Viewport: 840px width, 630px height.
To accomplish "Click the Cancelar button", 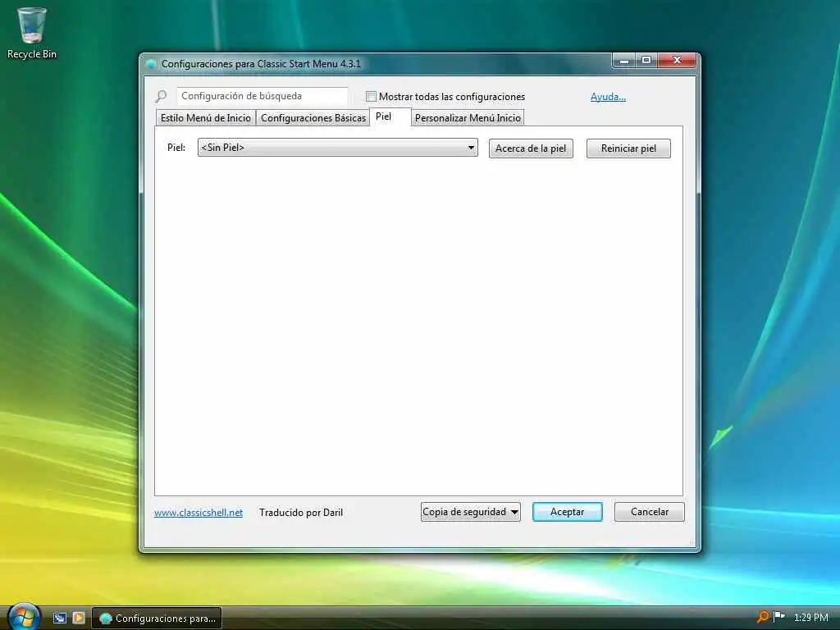I will [650, 512].
